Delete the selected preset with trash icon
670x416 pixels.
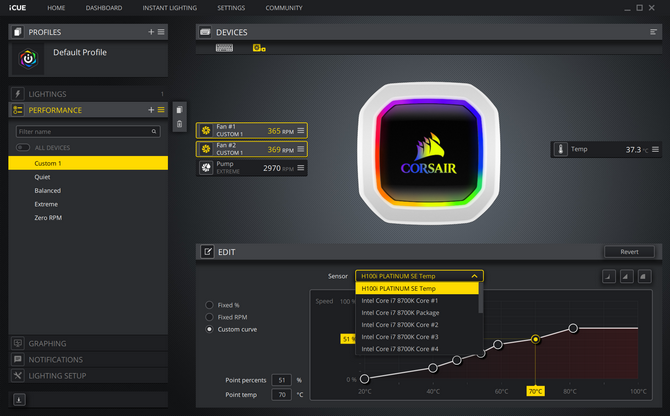179,124
